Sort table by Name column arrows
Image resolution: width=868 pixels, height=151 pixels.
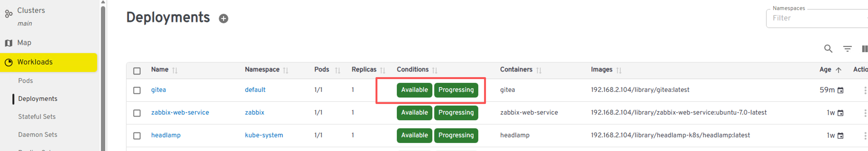click(174, 71)
